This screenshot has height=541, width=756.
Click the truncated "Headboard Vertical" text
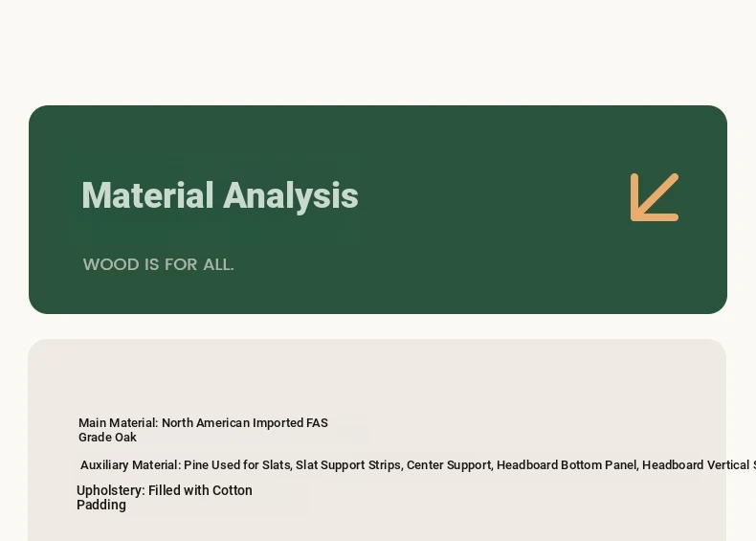coord(696,465)
